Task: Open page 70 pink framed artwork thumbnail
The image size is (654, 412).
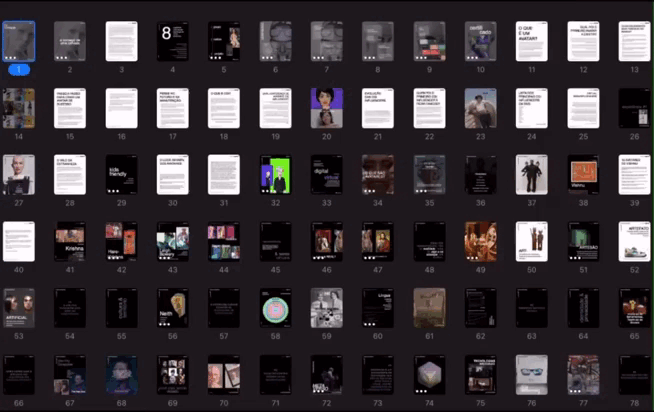Action: click(x=224, y=375)
